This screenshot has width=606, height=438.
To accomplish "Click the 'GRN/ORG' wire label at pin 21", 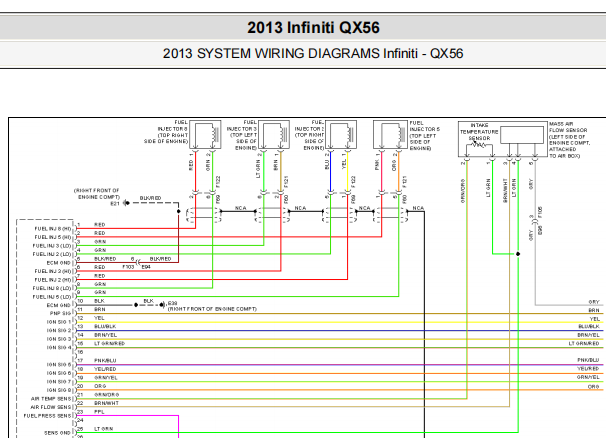I will [106, 395].
